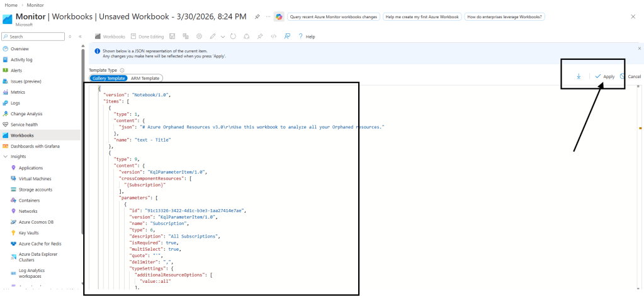This screenshot has height=296, width=644.
Task: Click the Save workbook icon
Action: click(172, 37)
